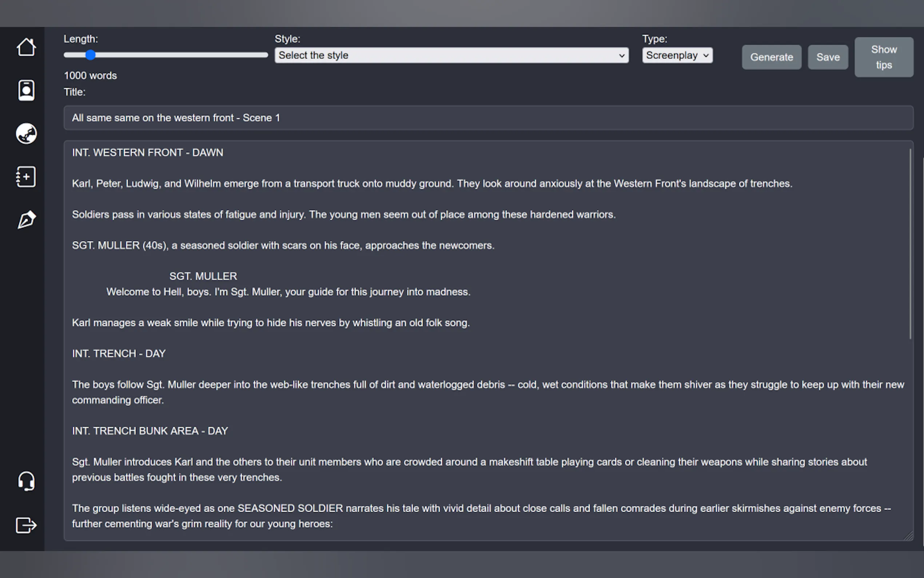Click the SGT. MULLER dialogue line
Image resolution: width=924 pixels, height=578 pixels.
pos(288,292)
